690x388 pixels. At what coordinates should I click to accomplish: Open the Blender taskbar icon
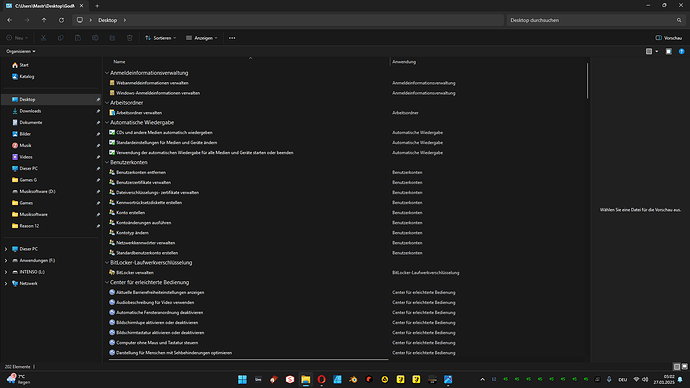click(x=353, y=379)
